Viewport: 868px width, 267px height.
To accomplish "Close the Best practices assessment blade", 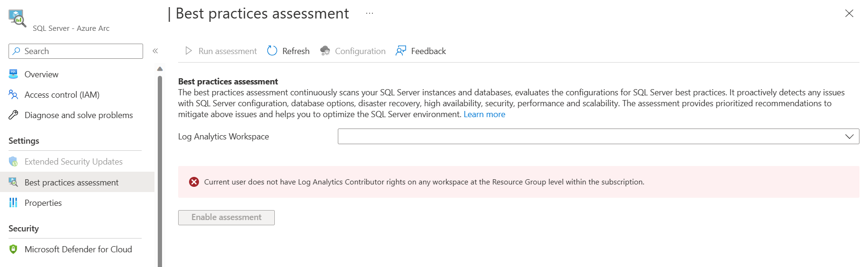I will coord(849,13).
